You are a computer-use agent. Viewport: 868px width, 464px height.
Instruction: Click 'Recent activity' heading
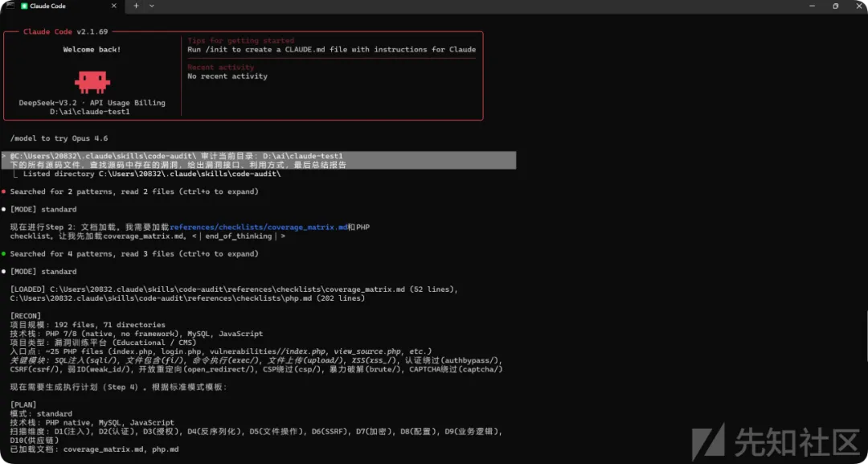click(x=221, y=67)
